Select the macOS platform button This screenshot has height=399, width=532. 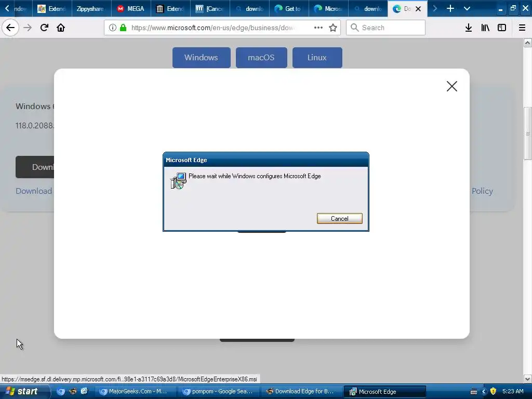(261, 58)
